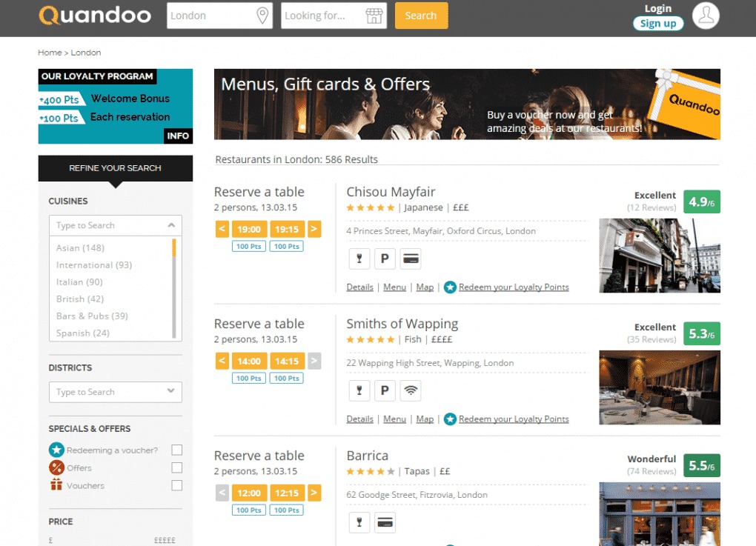Click London in the breadcrumb
The height and width of the screenshot is (546, 756).
click(86, 53)
